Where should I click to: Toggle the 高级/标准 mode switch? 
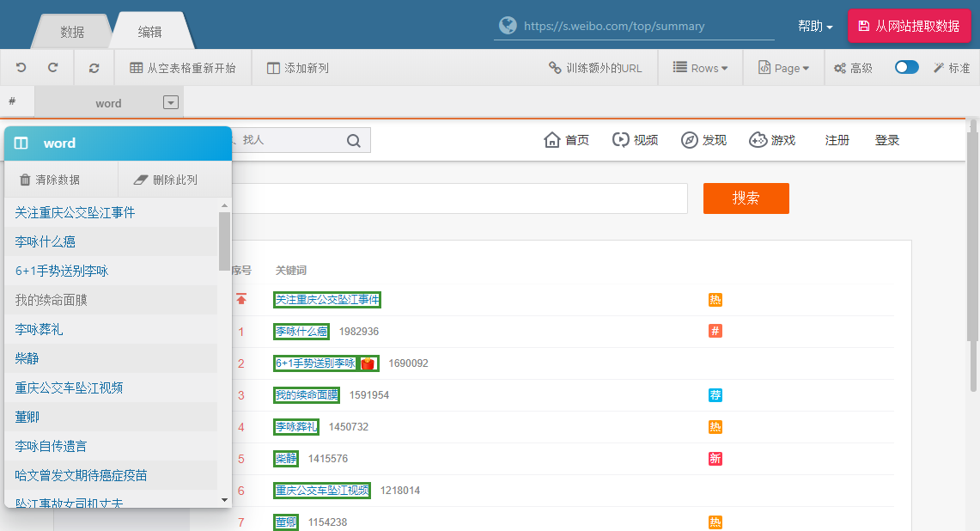(906, 68)
